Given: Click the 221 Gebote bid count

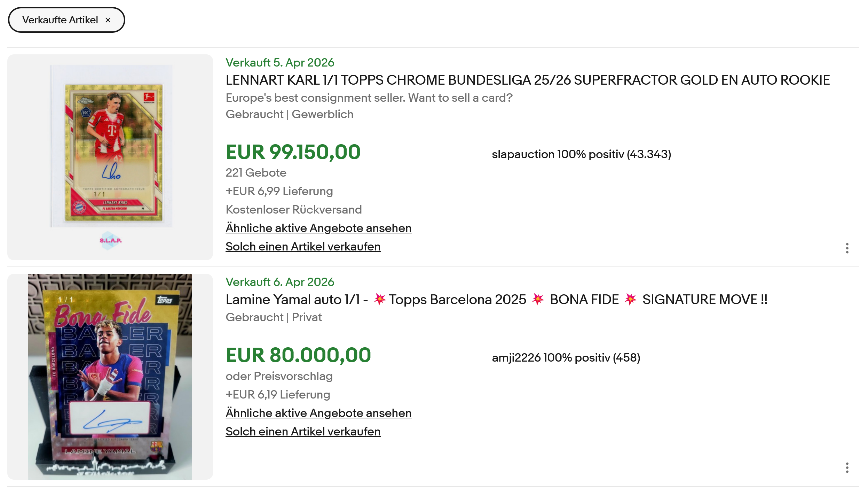Looking at the screenshot, I should pyautogui.click(x=256, y=172).
